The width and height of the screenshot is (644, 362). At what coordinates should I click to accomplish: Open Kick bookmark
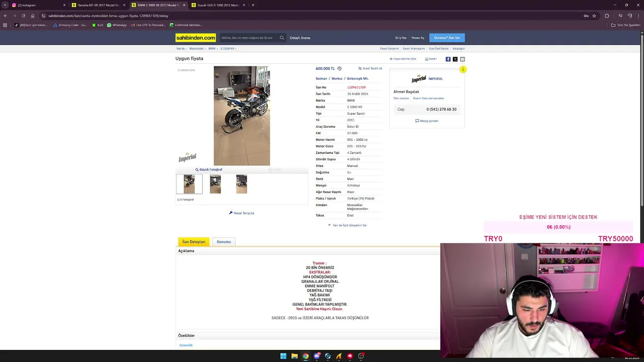(98, 25)
